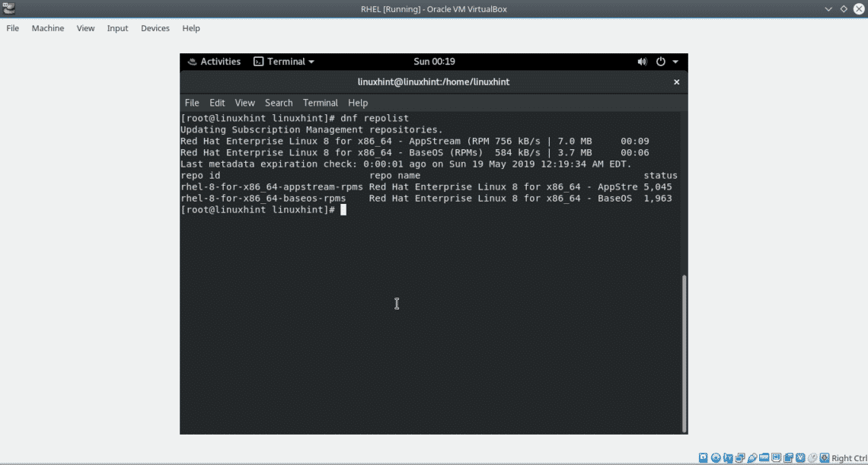
Task: Expand the system menu dropdown arrow
Action: point(675,62)
